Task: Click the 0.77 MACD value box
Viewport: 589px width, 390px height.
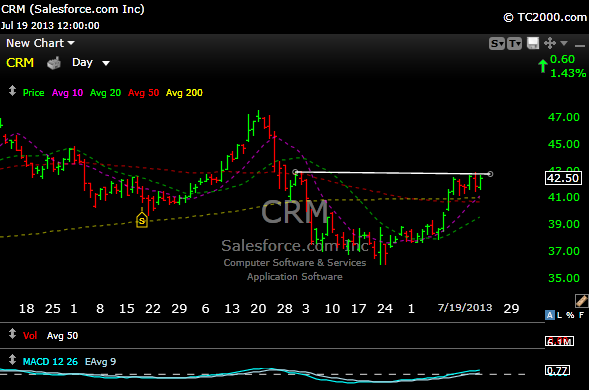Action: (x=557, y=370)
